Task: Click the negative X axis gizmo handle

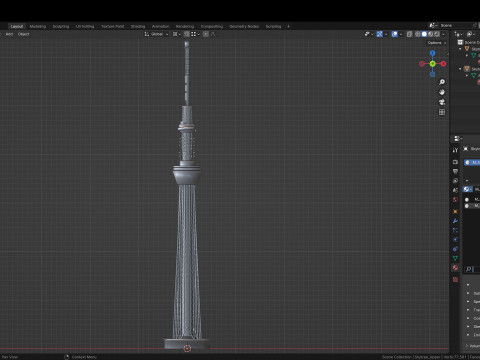Action: (422, 64)
